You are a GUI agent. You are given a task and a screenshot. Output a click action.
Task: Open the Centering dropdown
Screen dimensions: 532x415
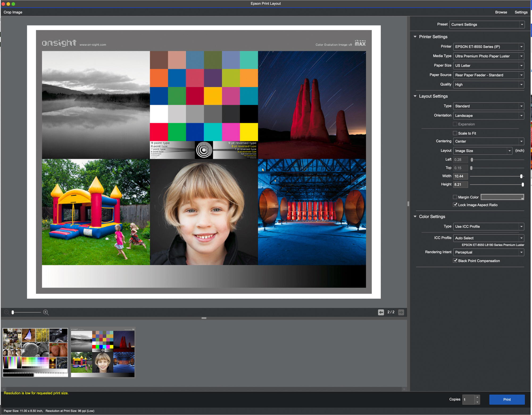[489, 141]
